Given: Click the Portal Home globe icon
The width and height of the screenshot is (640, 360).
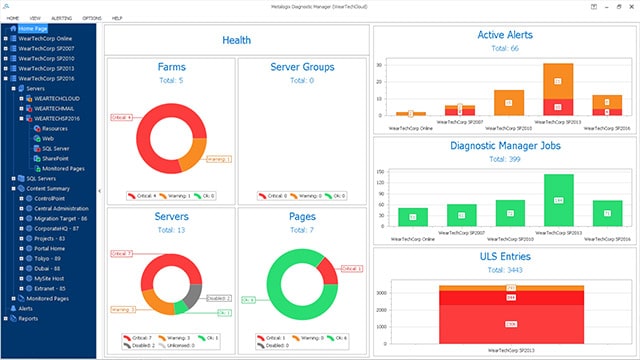Looking at the screenshot, I should tap(29, 248).
